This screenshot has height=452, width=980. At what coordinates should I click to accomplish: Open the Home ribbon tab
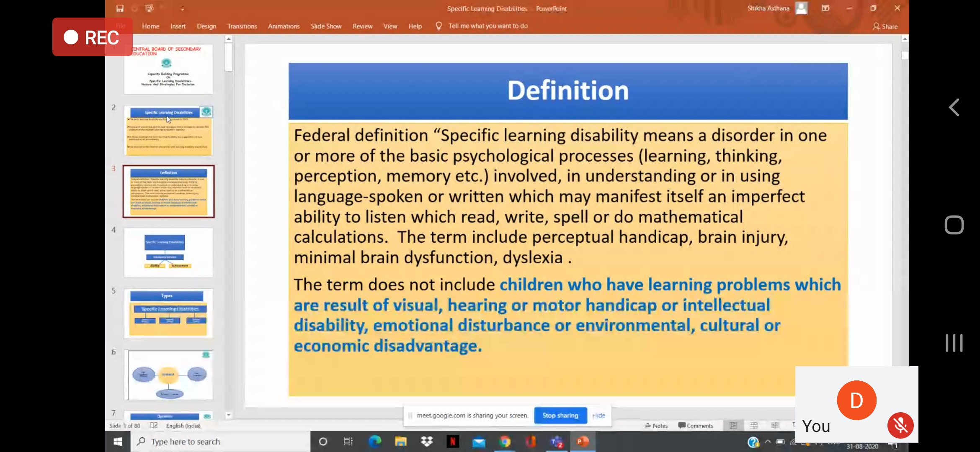click(150, 26)
